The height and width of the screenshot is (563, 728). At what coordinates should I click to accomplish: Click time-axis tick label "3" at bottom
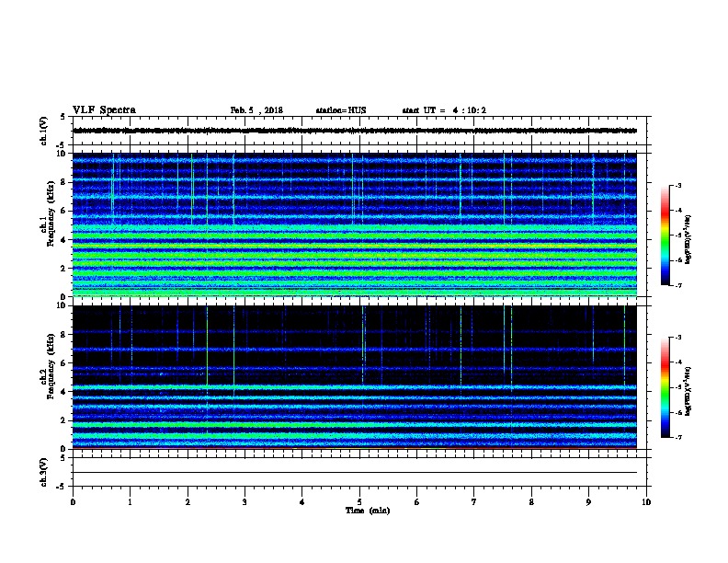tap(245, 501)
